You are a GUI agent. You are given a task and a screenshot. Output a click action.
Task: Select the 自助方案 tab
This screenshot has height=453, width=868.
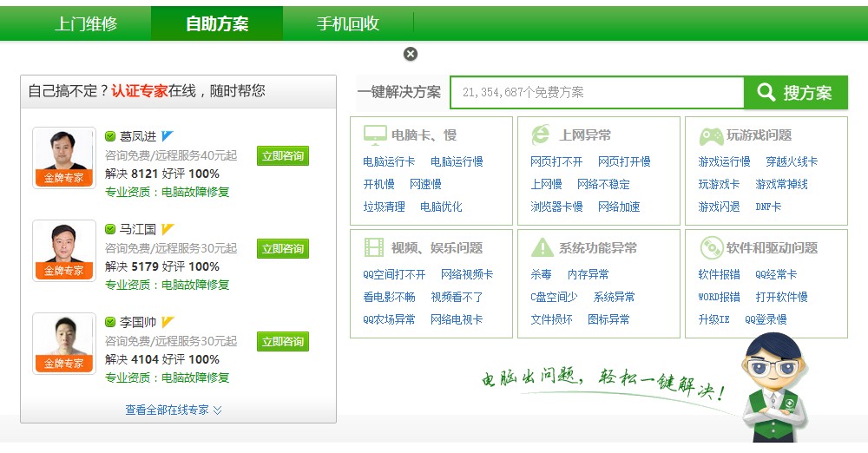(x=217, y=23)
